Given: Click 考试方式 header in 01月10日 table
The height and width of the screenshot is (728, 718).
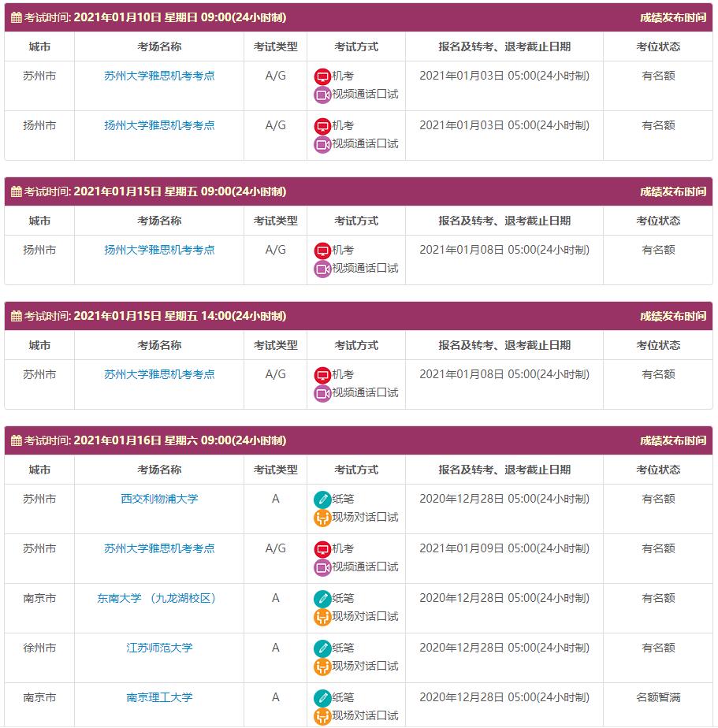Looking at the screenshot, I should pyautogui.click(x=356, y=47).
